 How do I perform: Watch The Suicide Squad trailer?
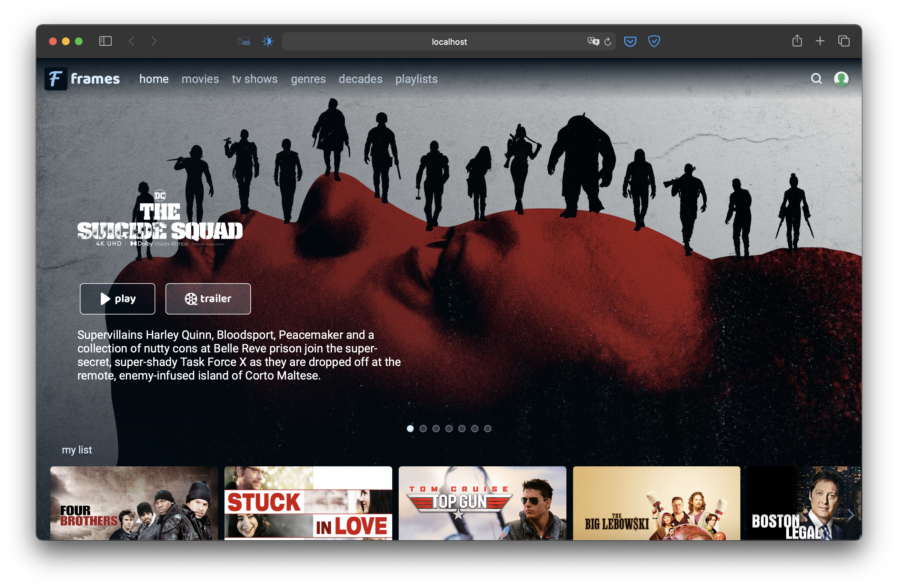pyautogui.click(x=208, y=299)
